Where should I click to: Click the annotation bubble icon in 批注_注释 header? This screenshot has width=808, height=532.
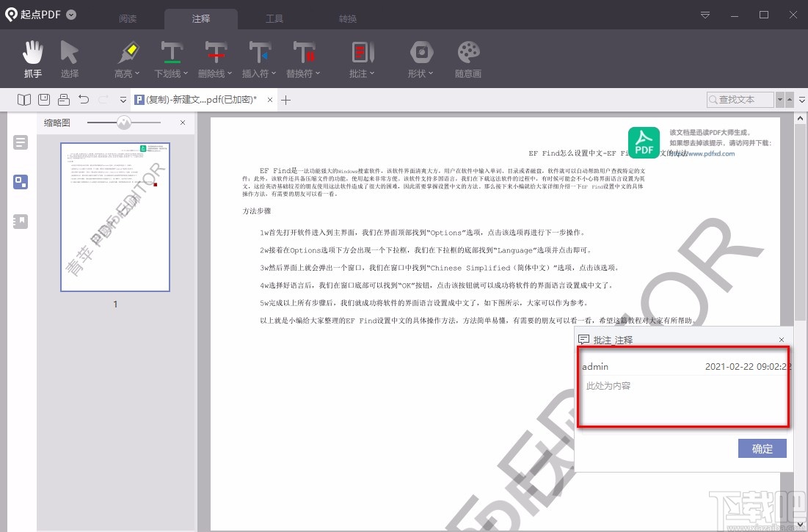coord(584,340)
